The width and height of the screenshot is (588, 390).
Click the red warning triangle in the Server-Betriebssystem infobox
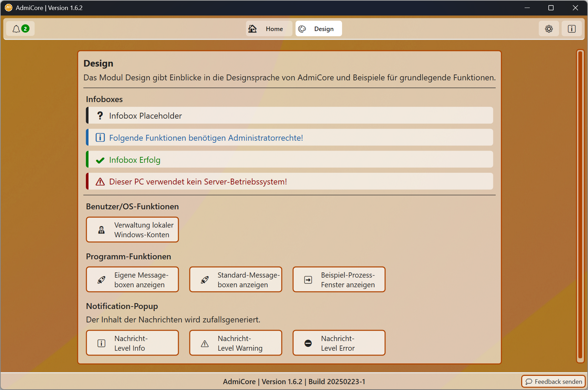pyautogui.click(x=100, y=182)
